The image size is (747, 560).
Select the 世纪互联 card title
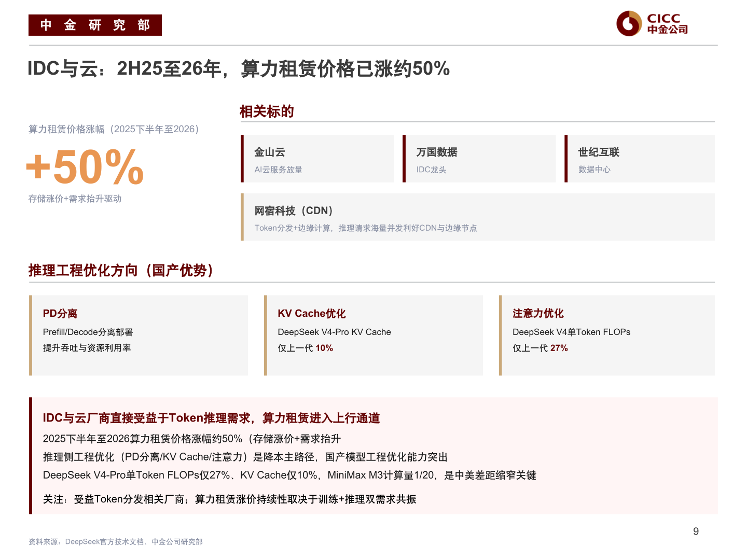tap(599, 152)
